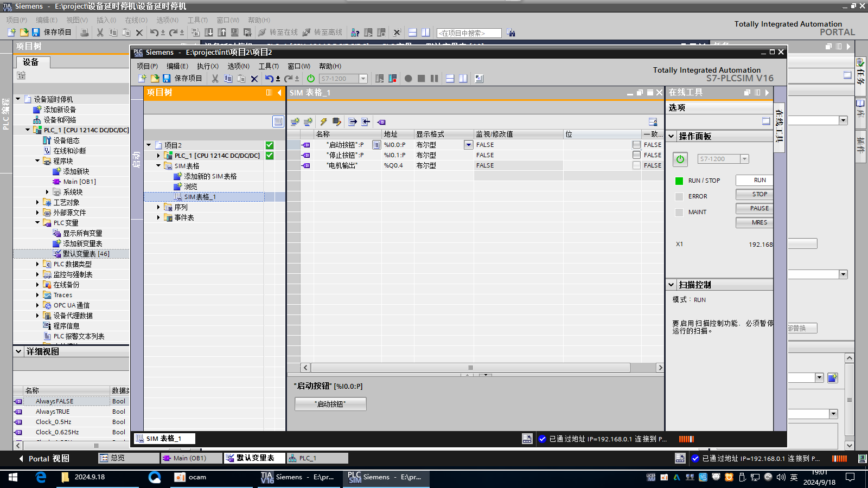Collapse 操作面板 section
Image resolution: width=868 pixels, height=488 pixels.
click(672, 136)
